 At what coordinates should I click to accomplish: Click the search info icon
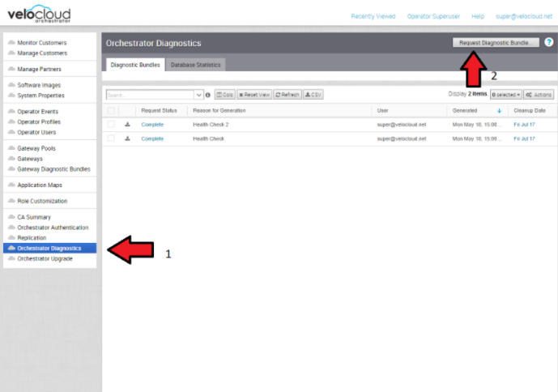pos(208,95)
